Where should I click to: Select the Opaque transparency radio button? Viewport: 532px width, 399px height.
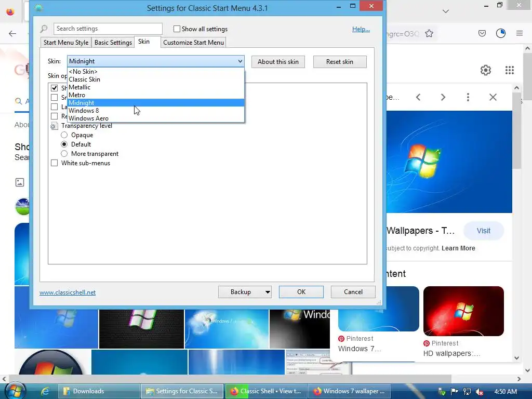point(64,135)
